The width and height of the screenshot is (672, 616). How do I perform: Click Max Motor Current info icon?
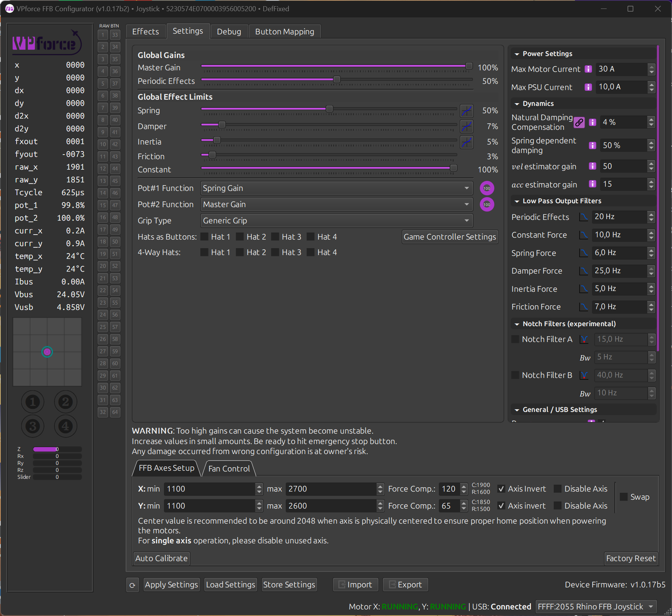point(588,69)
